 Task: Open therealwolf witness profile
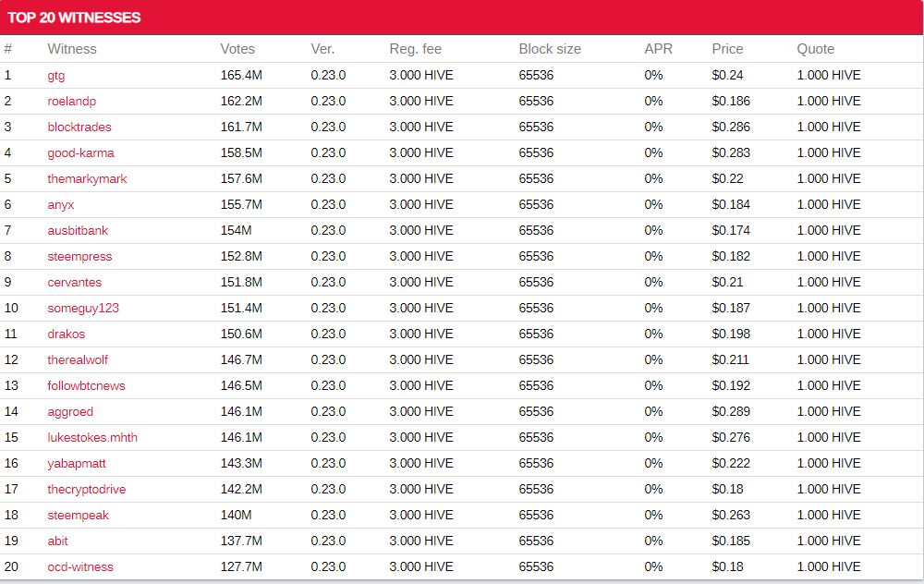click(78, 360)
